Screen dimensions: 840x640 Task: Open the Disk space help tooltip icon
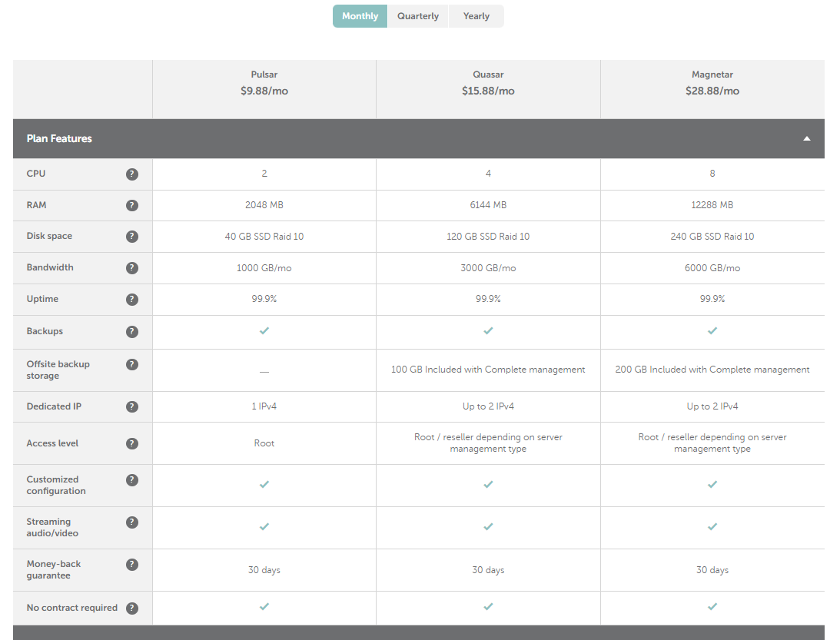click(132, 237)
